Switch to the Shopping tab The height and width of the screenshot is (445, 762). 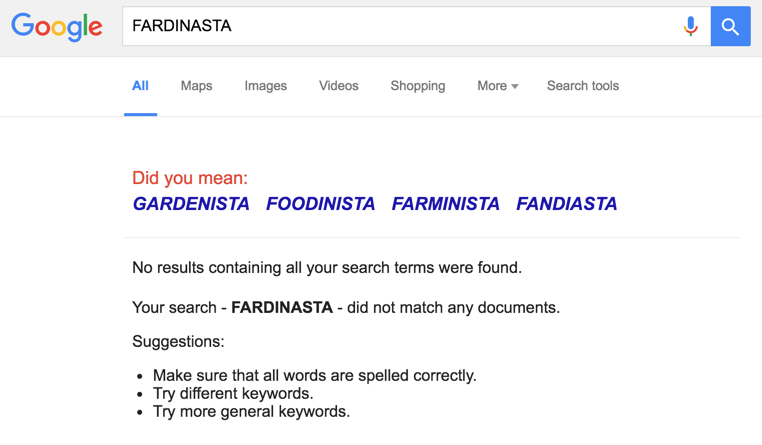pyautogui.click(x=417, y=86)
